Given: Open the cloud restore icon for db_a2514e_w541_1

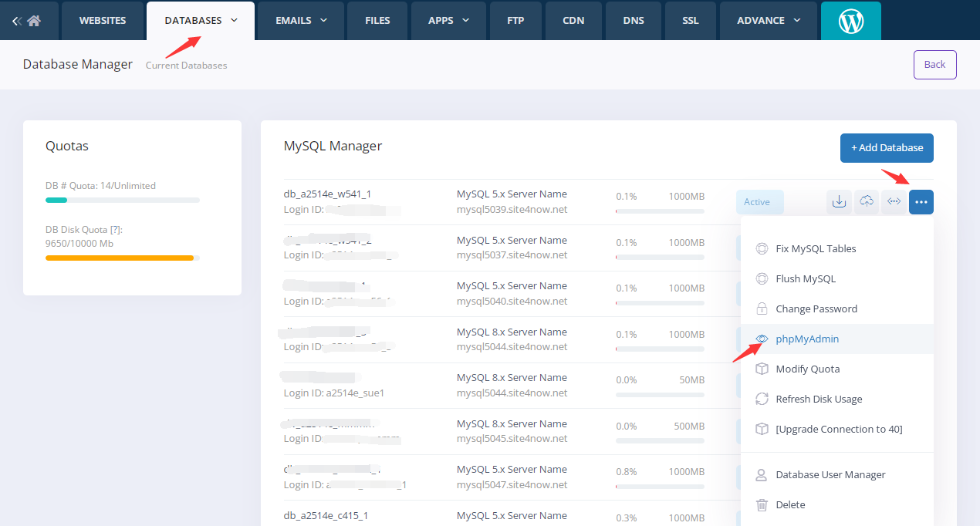Looking at the screenshot, I should (x=866, y=201).
